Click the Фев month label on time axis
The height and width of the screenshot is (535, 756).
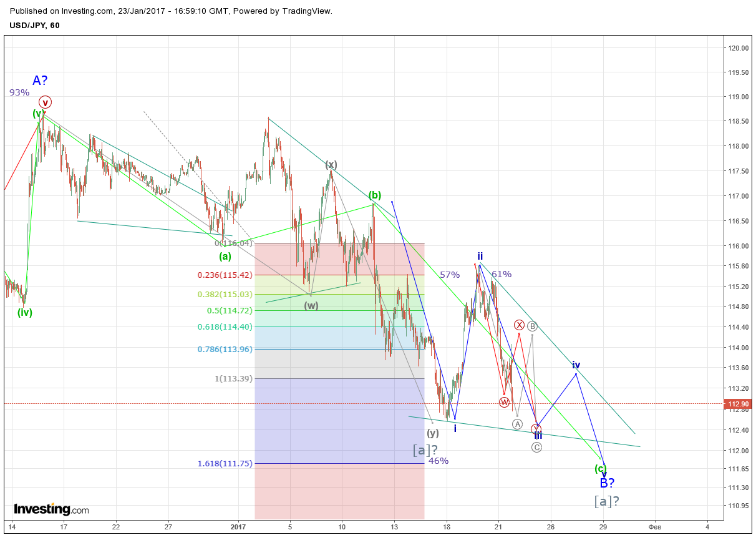pos(655,527)
